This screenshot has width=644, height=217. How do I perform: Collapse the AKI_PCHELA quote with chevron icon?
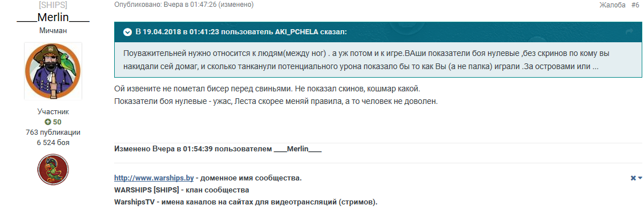coord(127,31)
